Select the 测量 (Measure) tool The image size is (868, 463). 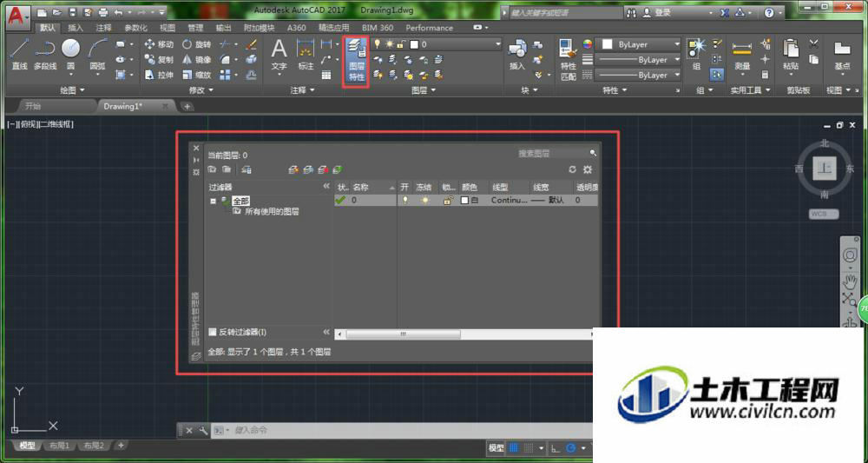[x=742, y=54]
